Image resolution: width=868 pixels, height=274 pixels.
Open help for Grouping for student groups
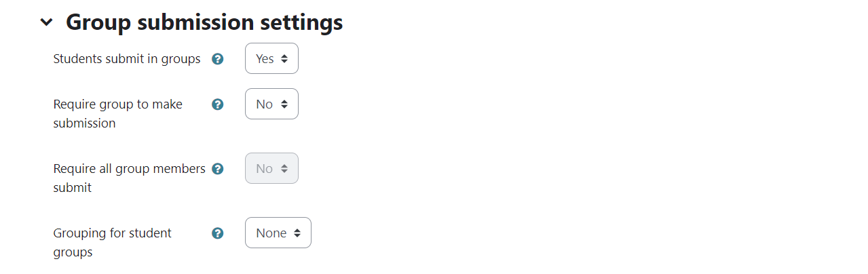pyautogui.click(x=218, y=233)
